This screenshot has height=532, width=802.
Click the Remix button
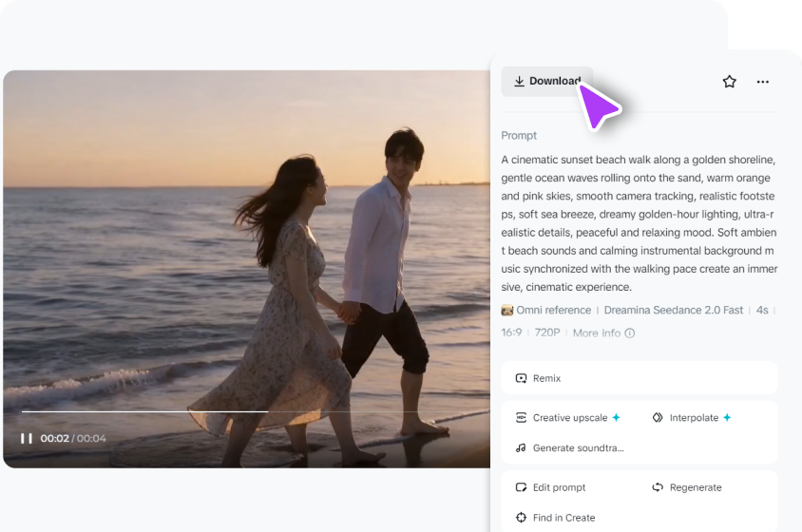click(640, 378)
